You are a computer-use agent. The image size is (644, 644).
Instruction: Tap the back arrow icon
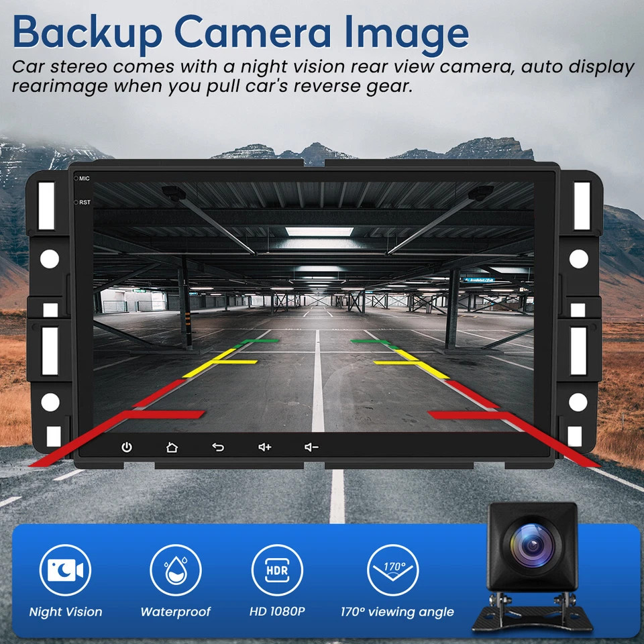point(218,447)
